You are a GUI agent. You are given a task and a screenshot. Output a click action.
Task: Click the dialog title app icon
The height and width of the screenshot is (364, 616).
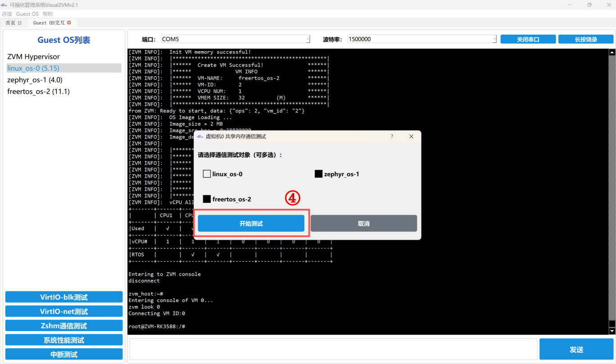point(200,136)
